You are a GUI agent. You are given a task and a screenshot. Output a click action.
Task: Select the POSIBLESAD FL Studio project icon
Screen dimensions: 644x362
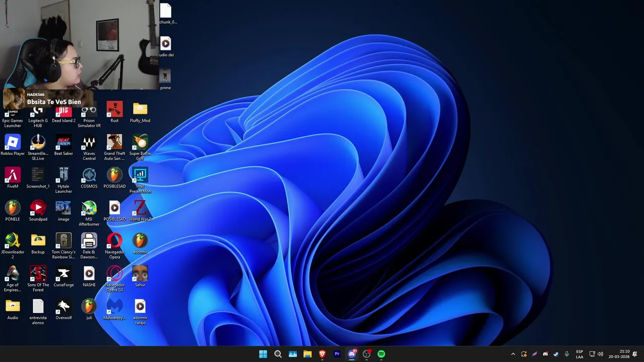click(114, 178)
